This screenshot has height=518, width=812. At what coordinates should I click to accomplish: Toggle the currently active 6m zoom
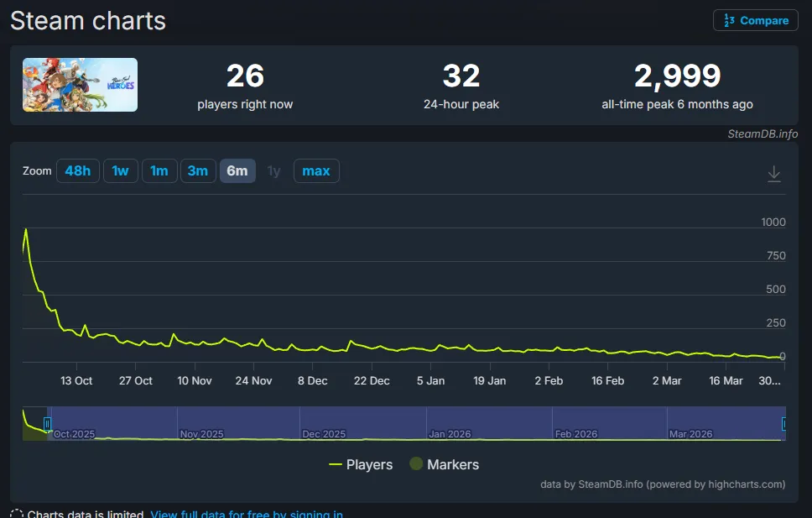pos(237,170)
